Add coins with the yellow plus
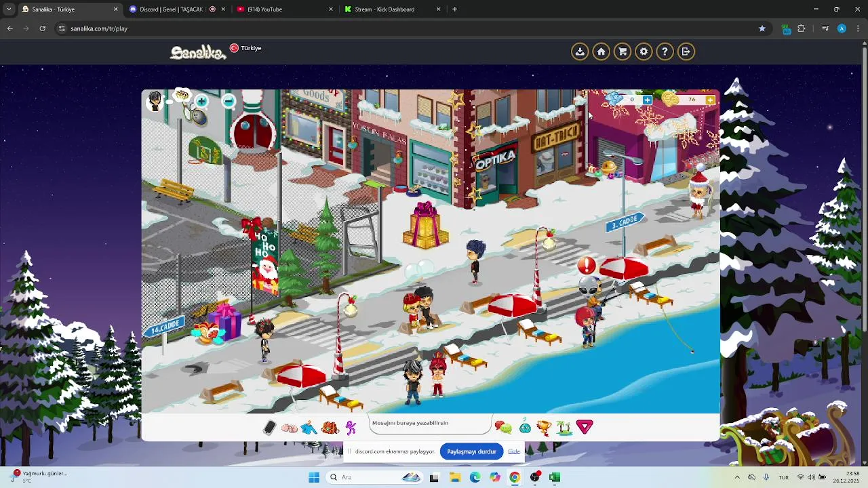This screenshot has width=868, height=488. click(709, 100)
